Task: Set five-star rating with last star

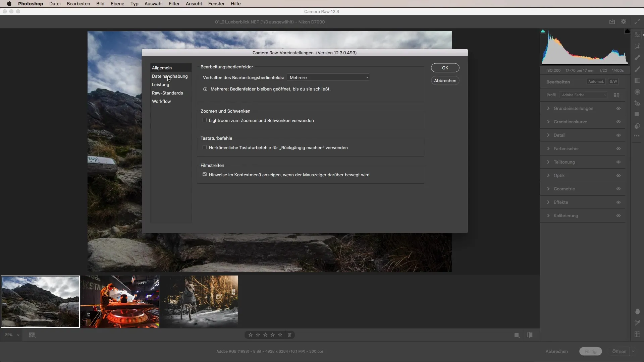Action: [x=280, y=335]
